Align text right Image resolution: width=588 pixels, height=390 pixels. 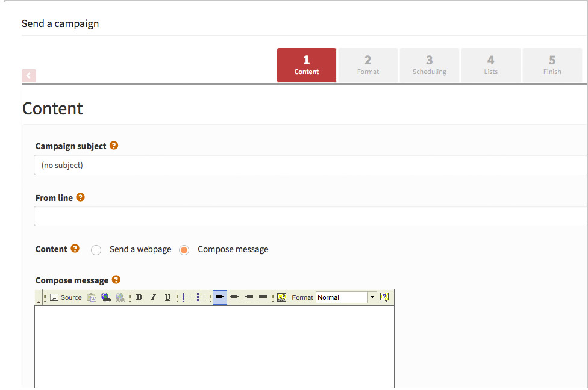[x=249, y=297]
